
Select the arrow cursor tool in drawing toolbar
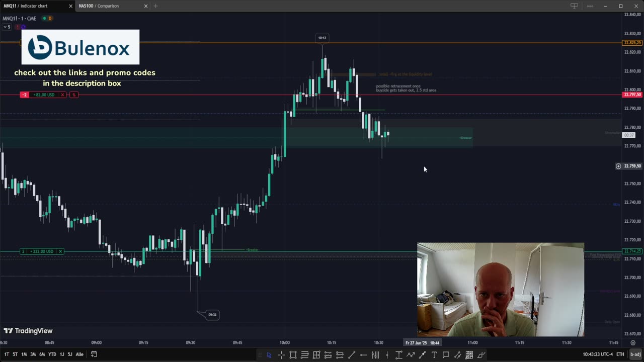(269, 354)
